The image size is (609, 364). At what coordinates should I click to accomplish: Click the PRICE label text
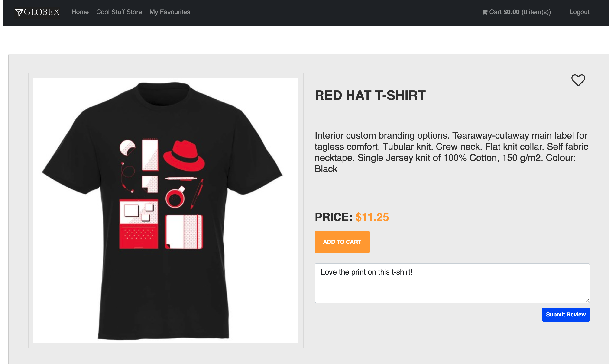(334, 217)
